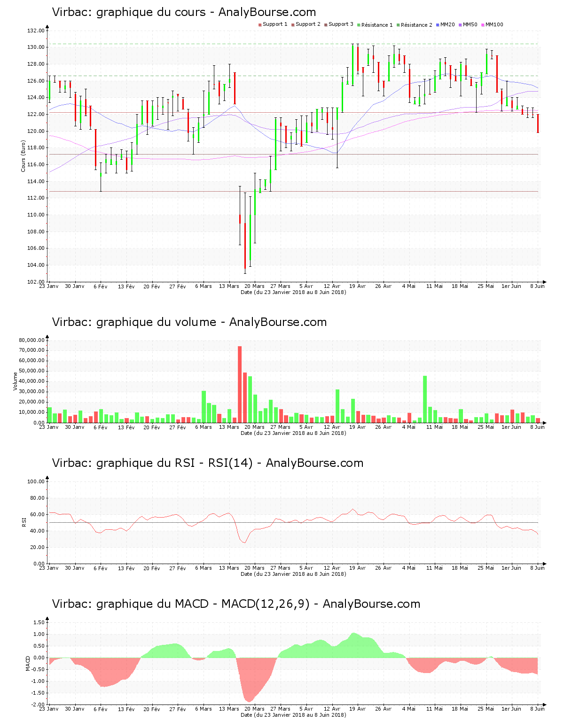The width and height of the screenshot is (564, 728).
Task: Click the 'Volume' y-axis label
Action: point(15,381)
